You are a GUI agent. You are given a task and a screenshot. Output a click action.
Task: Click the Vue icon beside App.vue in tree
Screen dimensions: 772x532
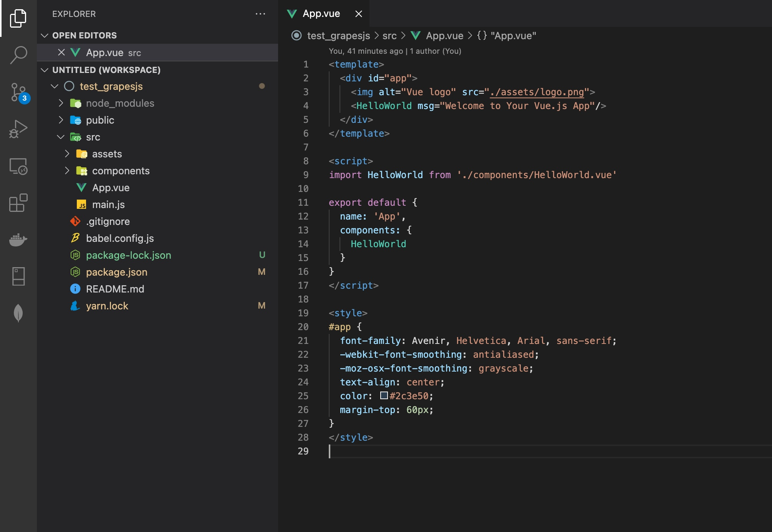point(81,188)
